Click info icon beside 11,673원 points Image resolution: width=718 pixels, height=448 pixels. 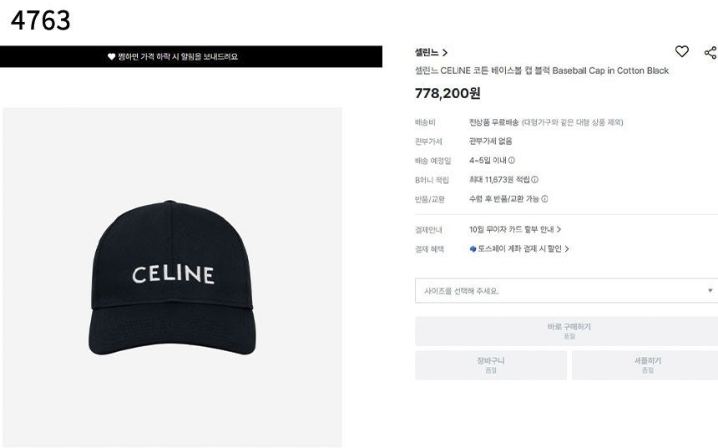pyautogui.click(x=535, y=180)
